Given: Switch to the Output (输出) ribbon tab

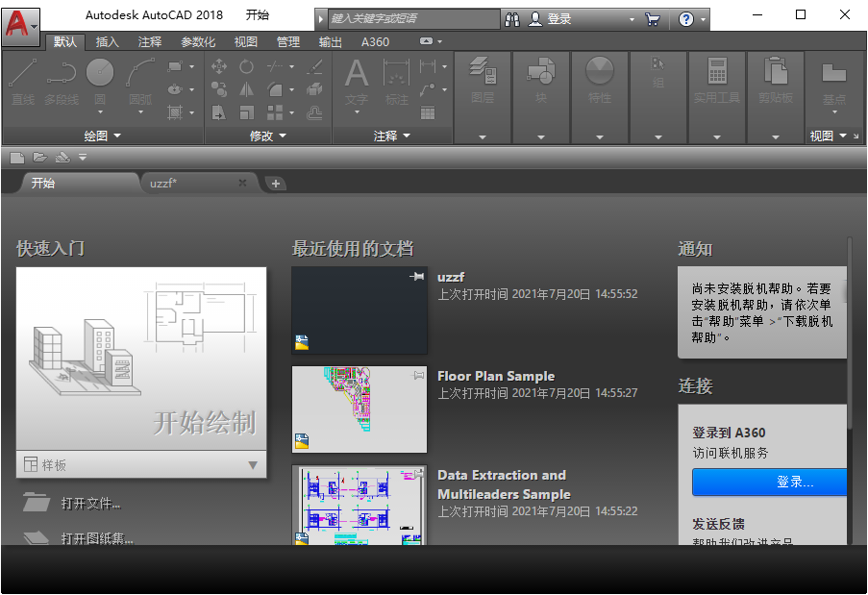Looking at the screenshot, I should [331, 42].
